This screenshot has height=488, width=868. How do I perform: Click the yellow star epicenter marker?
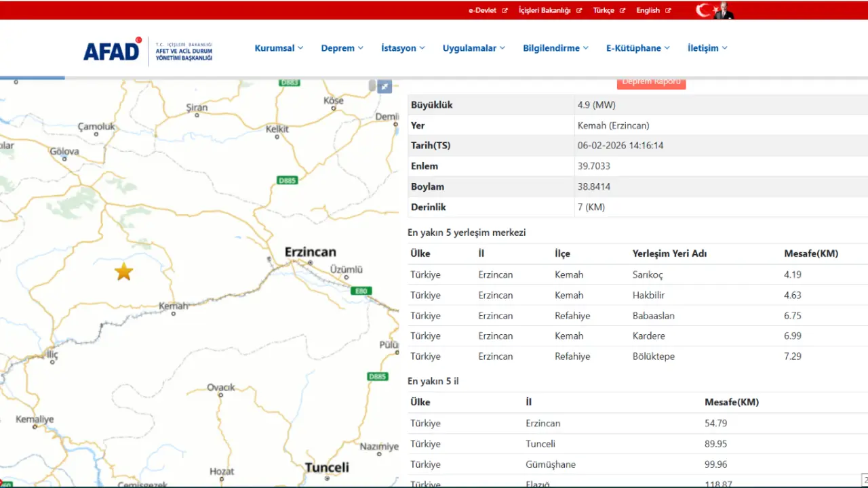tap(123, 272)
